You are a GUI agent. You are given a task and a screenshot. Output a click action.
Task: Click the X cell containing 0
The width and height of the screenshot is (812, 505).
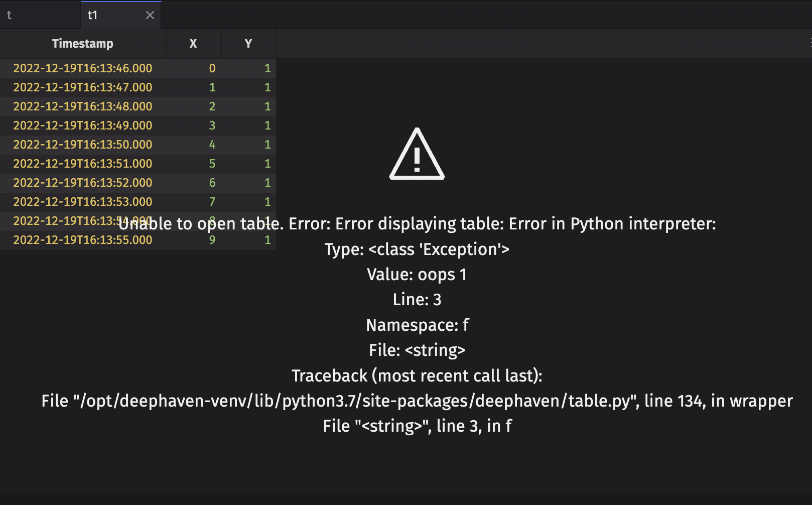212,68
